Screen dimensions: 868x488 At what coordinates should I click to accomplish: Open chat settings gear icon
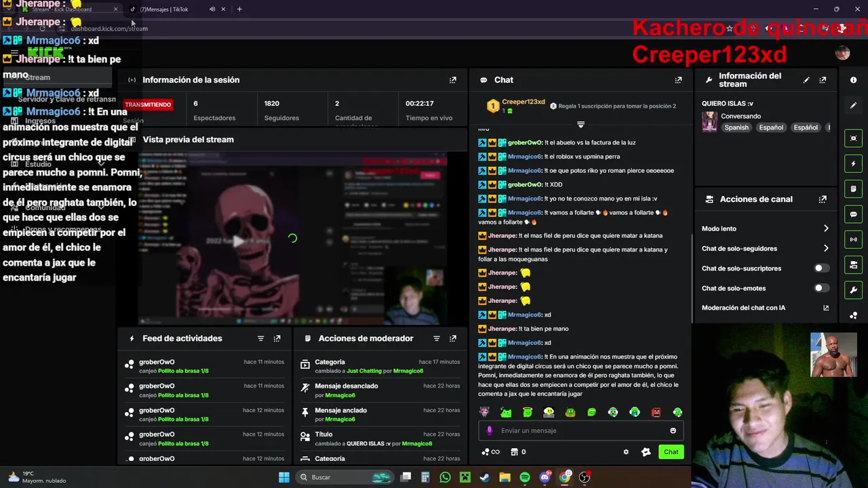coord(626,452)
